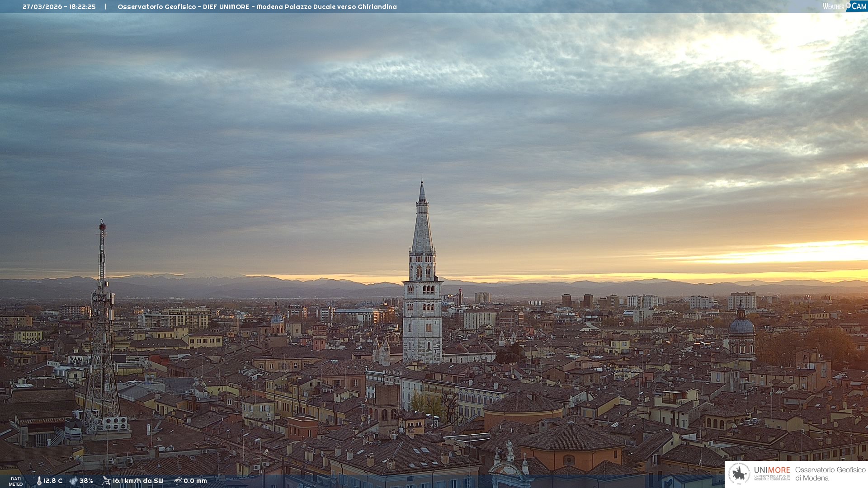Image resolution: width=868 pixels, height=488 pixels.
Task: Click the 18:22:25 timestamp
Action: tap(82, 7)
